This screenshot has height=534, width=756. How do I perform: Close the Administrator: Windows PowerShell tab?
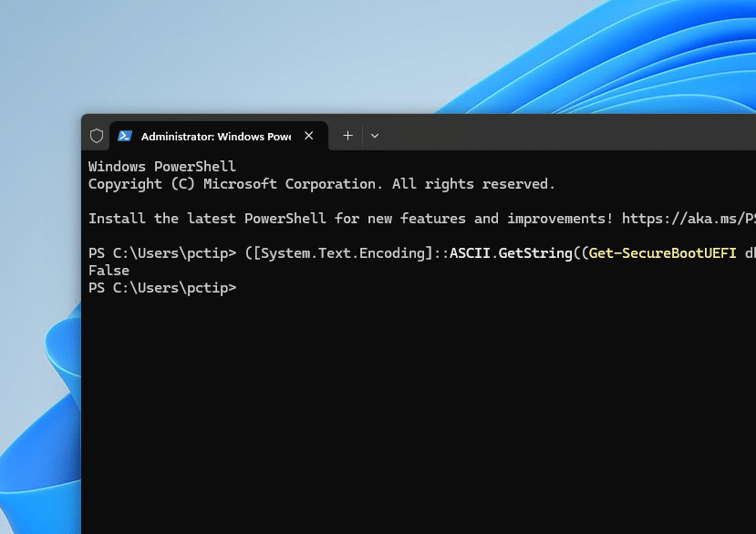point(308,136)
